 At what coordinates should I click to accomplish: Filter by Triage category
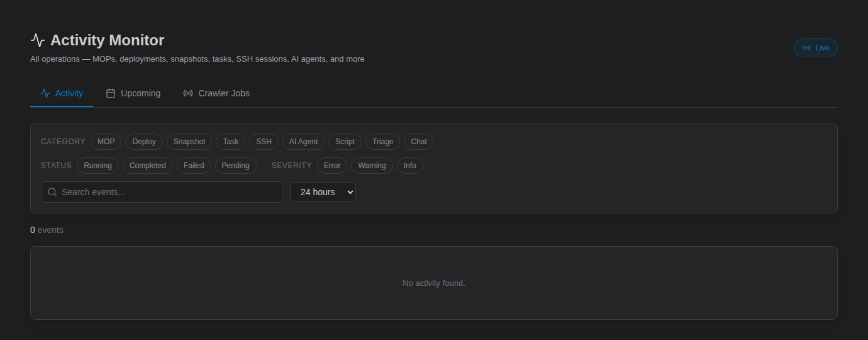383,142
